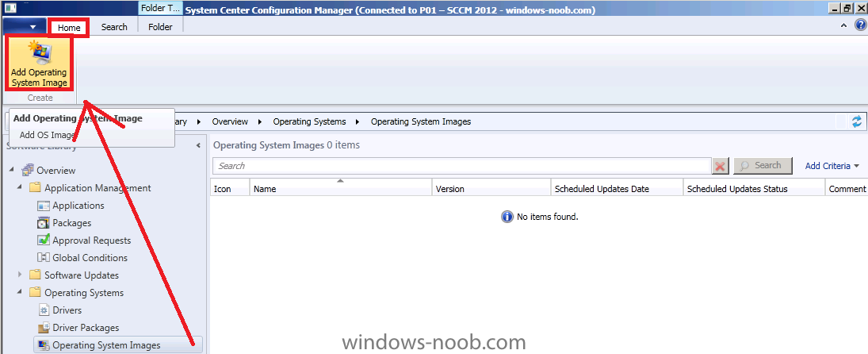
Task: Open the Home ribbon tab
Action: click(x=69, y=27)
